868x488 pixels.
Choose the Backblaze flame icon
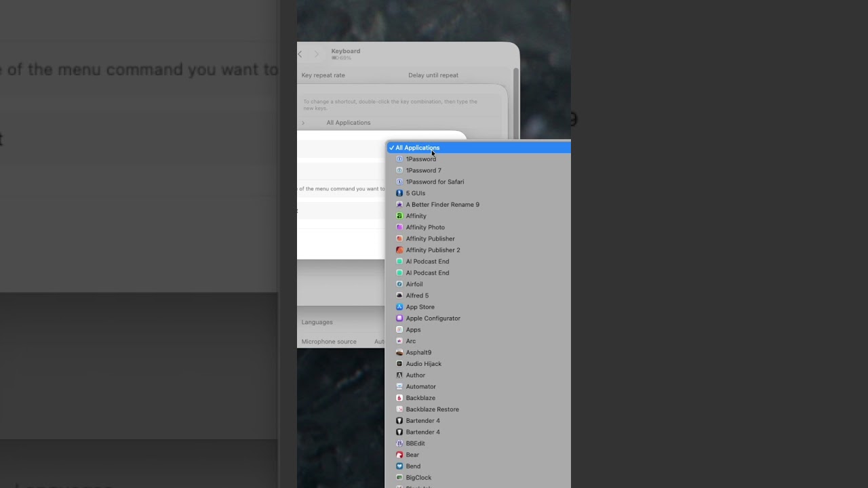coord(399,398)
